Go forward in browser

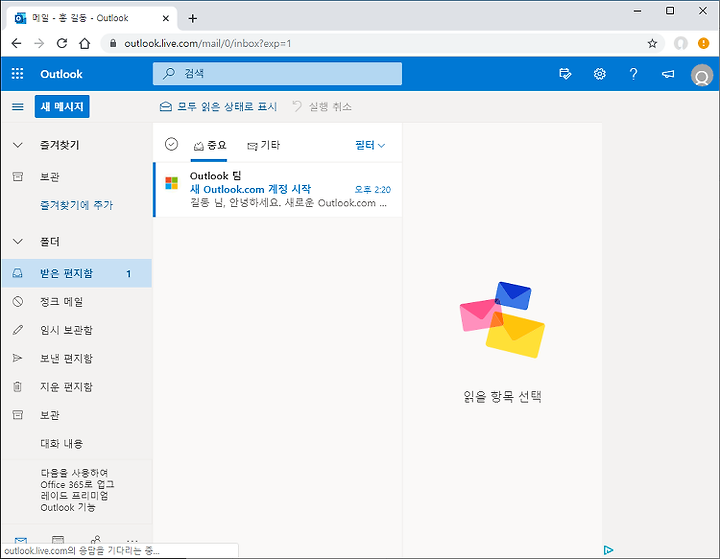click(39, 44)
